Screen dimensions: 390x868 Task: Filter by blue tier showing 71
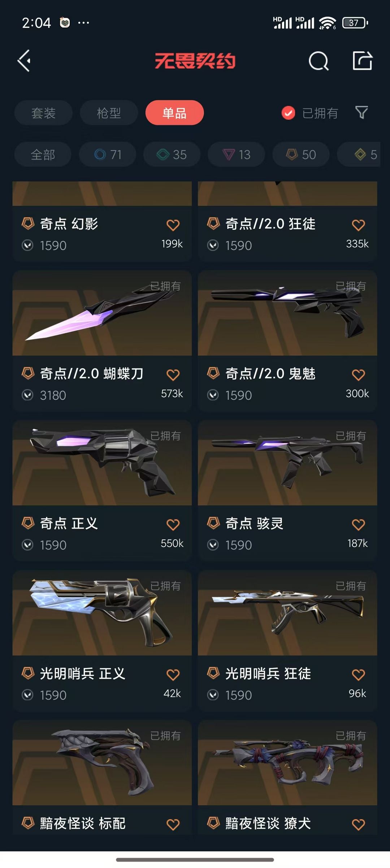108,154
